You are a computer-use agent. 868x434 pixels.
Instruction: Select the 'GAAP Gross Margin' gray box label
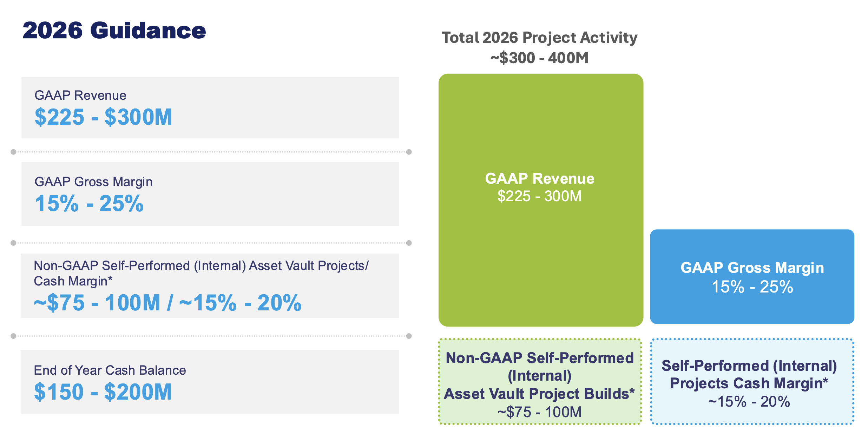[93, 182]
